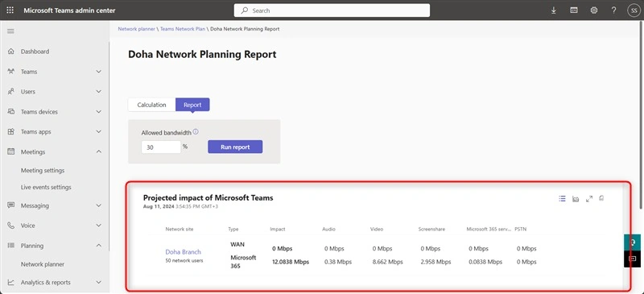The width and height of the screenshot is (644, 294).
Task: Open the teal help headset widget
Action: click(632, 242)
